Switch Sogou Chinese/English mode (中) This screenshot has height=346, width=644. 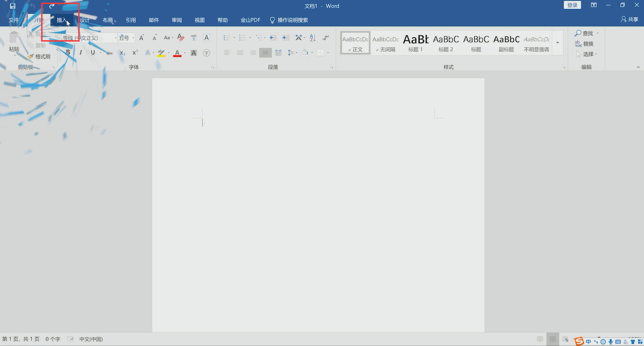point(589,342)
